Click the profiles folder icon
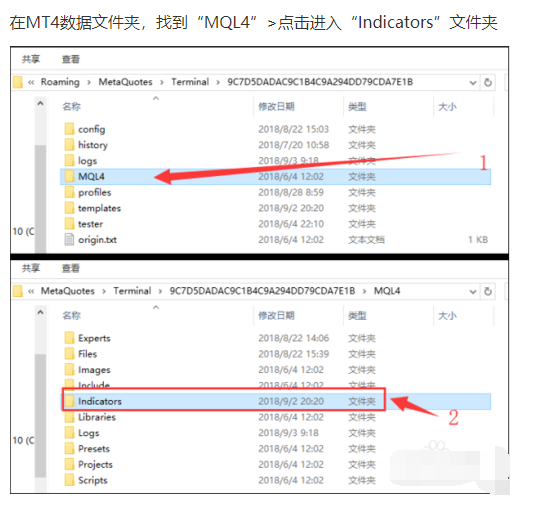This screenshot has height=509, width=558. coord(69,192)
